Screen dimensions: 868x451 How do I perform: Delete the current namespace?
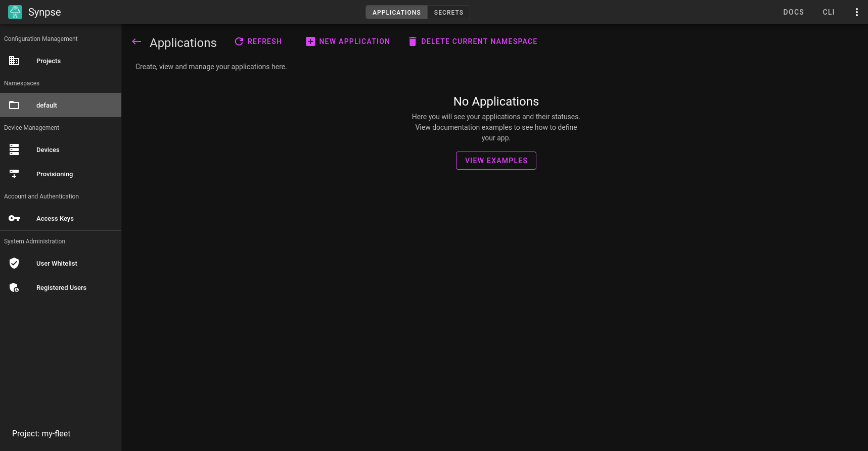(473, 41)
